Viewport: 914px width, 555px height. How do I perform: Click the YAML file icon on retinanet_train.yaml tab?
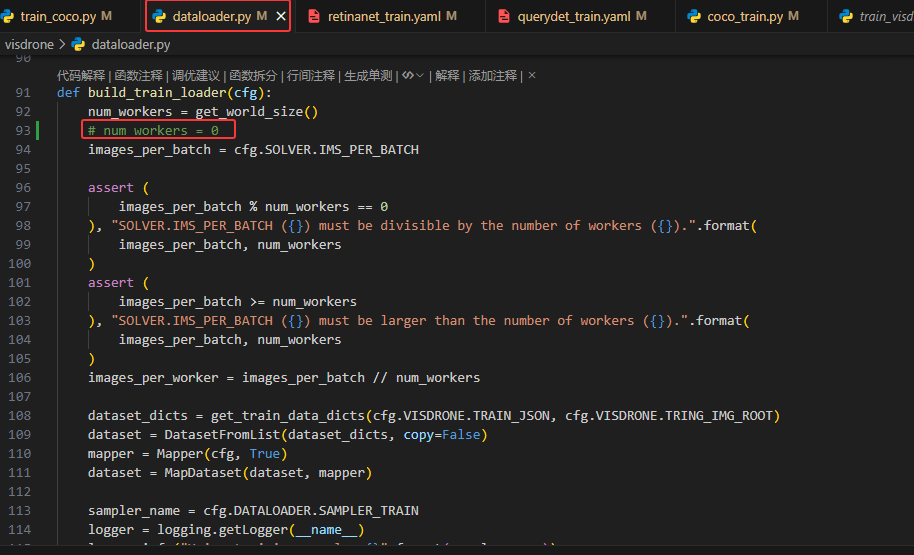coord(314,16)
